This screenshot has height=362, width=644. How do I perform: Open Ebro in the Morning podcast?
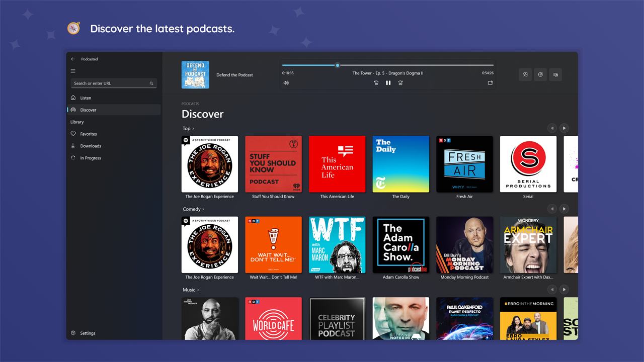pyautogui.click(x=528, y=318)
